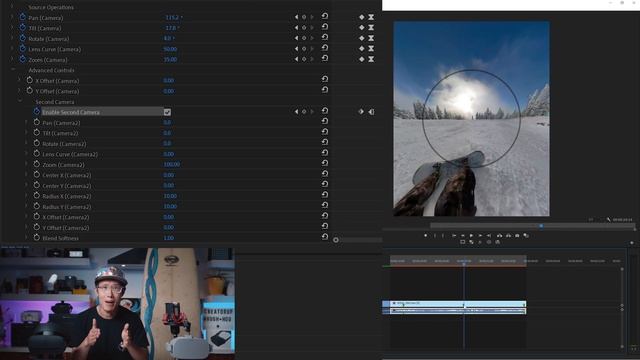Collapse the Second Camera group

(x=20, y=101)
